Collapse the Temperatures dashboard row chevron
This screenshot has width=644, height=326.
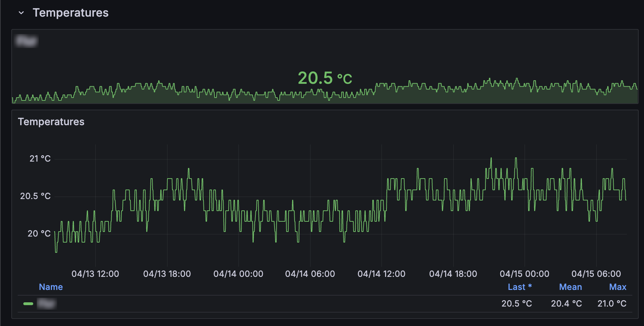click(x=21, y=13)
